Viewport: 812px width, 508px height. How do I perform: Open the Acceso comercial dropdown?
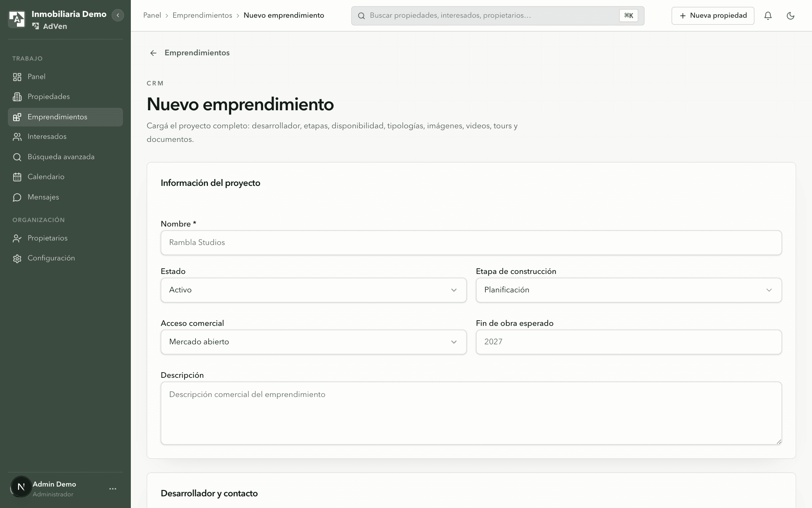314,342
